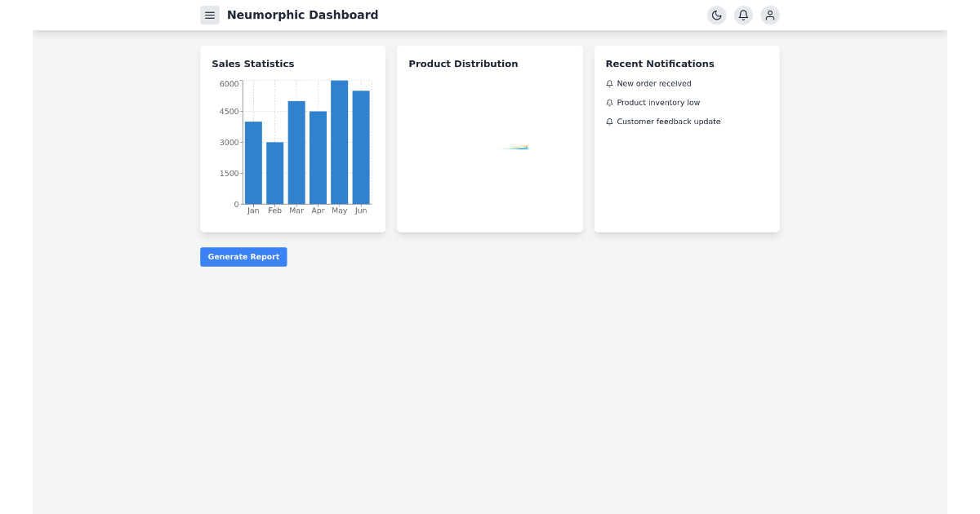The width and height of the screenshot is (980, 514).
Task: Open the hamburger navigation menu
Action: tap(210, 15)
